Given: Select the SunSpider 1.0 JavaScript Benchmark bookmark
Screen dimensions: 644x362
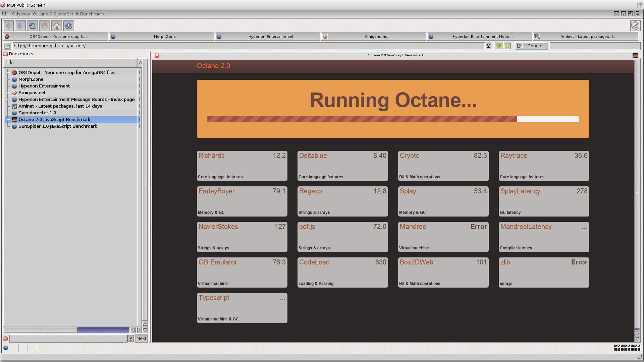Looking at the screenshot, I should pyautogui.click(x=72, y=126).
